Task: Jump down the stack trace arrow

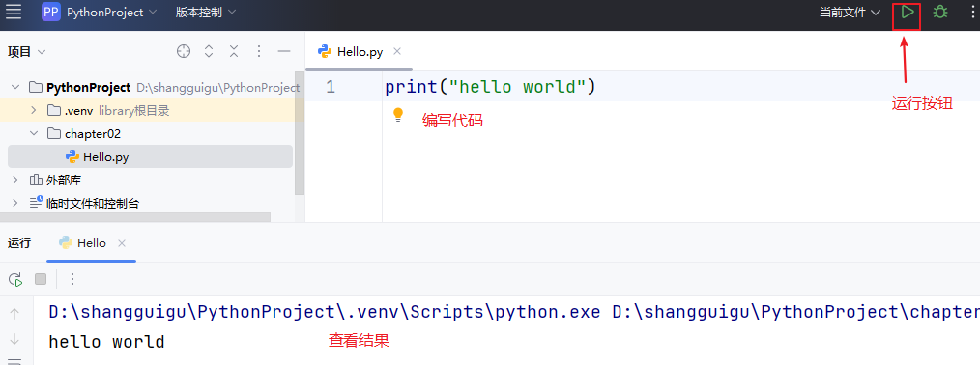Action: (15, 340)
